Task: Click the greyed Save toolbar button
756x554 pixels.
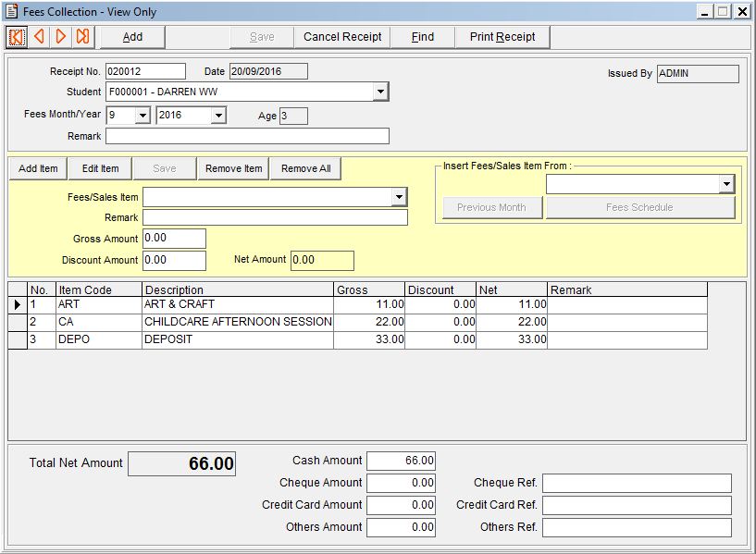Action: (262, 37)
